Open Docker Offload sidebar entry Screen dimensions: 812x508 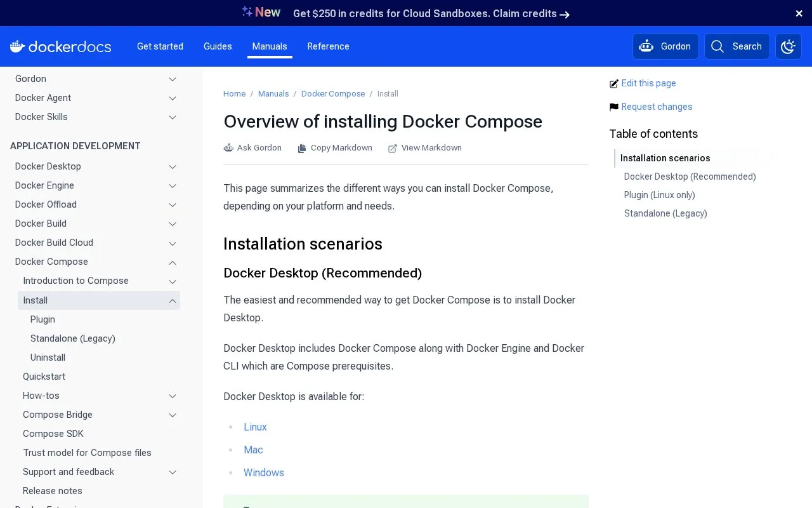tap(46, 204)
